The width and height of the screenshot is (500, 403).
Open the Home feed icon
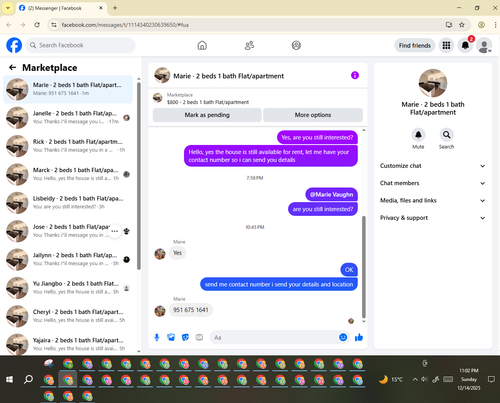pyautogui.click(x=202, y=45)
